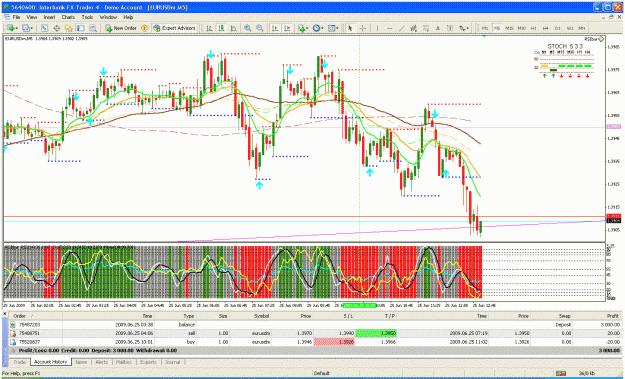Toggle the Navigator star-folder icon
This screenshot has height=379, width=625.
point(69,28)
